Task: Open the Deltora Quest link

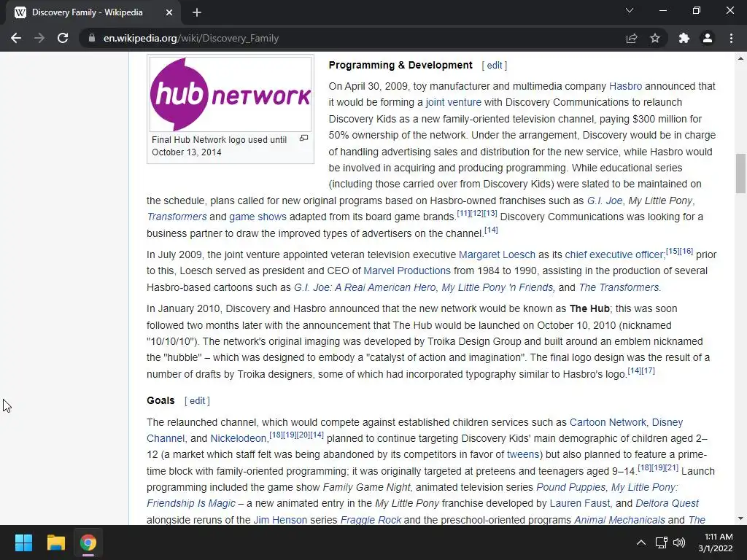Action: pyautogui.click(x=667, y=504)
